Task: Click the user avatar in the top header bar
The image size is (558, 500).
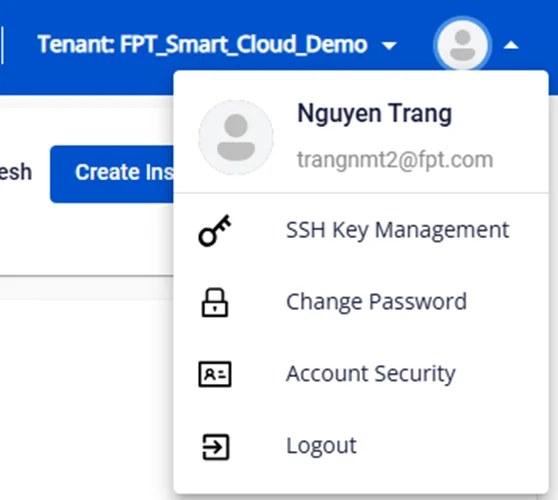Action: pyautogui.click(x=462, y=45)
